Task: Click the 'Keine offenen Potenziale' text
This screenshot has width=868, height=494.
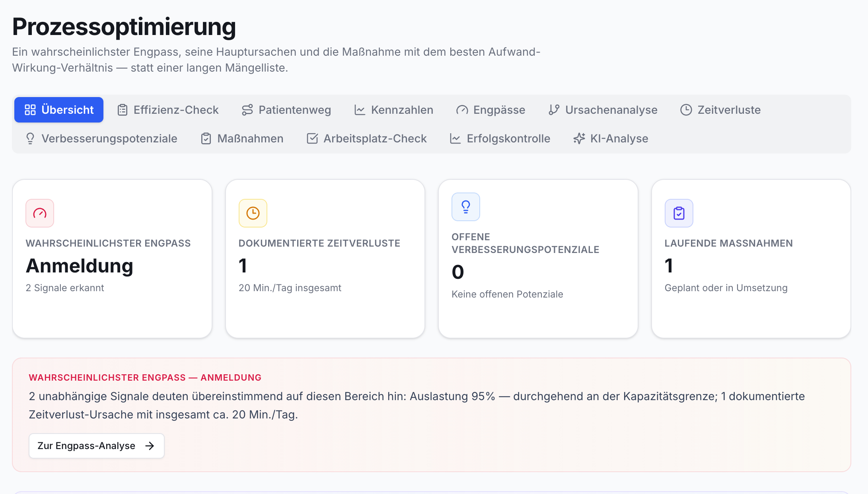Action: (507, 294)
